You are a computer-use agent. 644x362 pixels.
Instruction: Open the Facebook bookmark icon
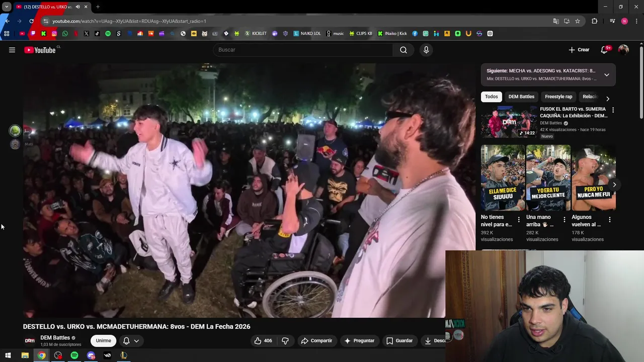415,34
